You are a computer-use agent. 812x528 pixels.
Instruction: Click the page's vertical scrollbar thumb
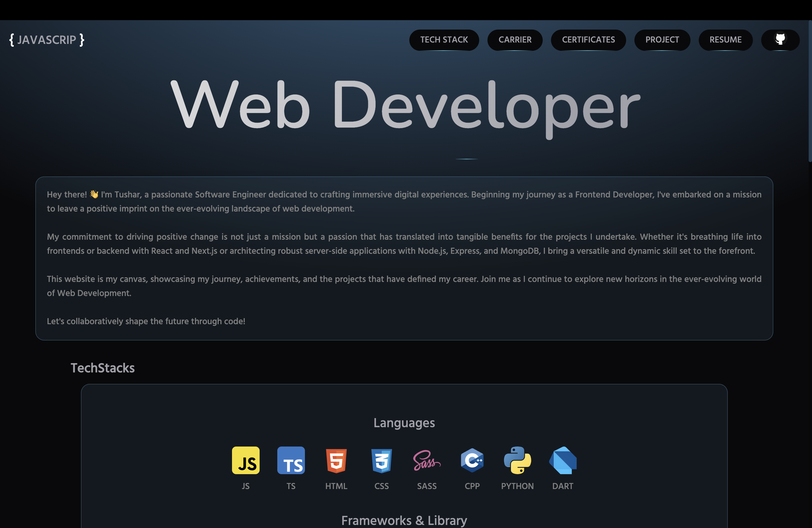coord(810,91)
